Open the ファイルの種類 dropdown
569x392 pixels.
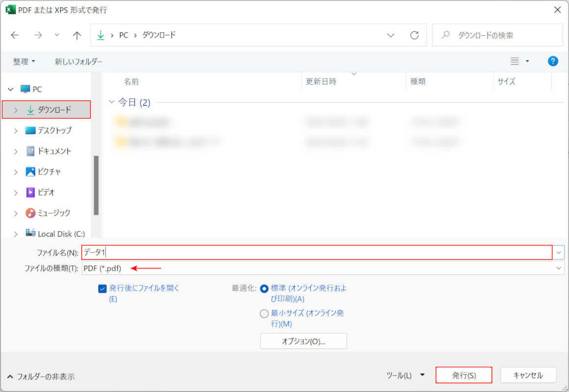point(559,268)
